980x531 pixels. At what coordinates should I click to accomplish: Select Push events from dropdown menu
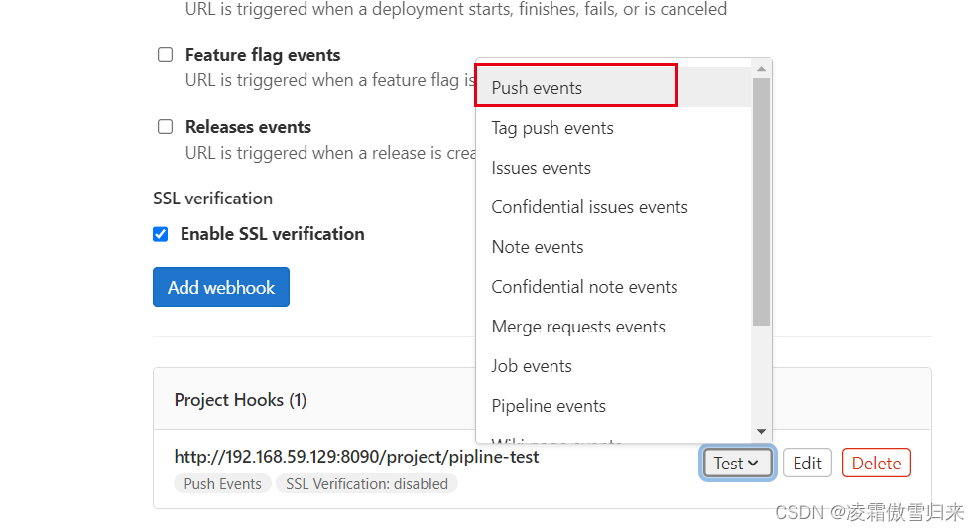[x=537, y=88]
